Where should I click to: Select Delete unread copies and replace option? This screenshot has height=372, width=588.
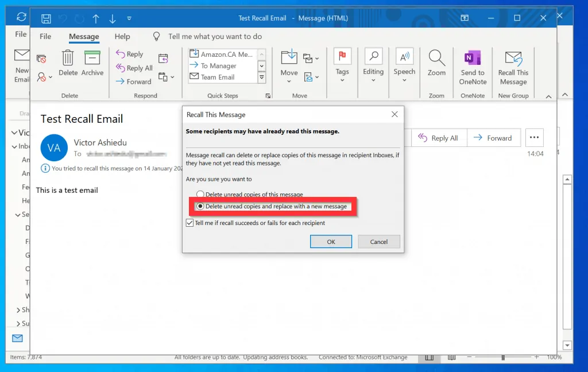pyautogui.click(x=272, y=206)
